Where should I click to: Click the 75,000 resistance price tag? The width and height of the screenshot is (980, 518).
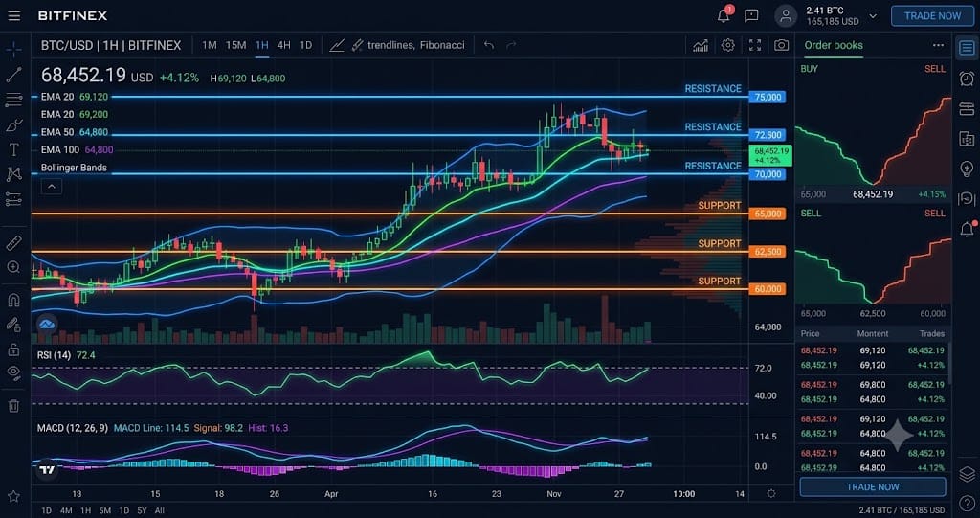pyautogui.click(x=767, y=97)
